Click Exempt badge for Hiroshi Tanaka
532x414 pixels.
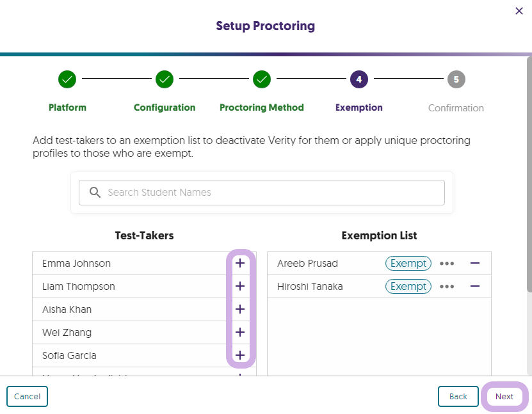(408, 286)
